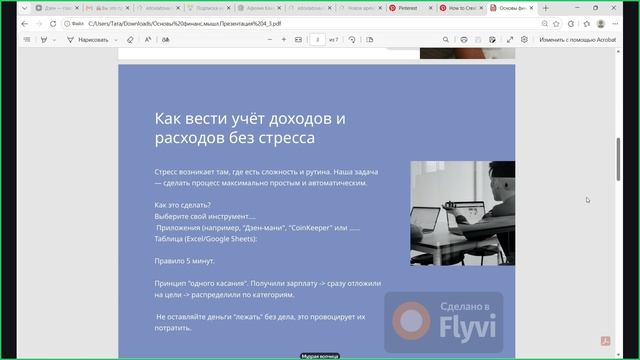
Task: Click heading Как вести учёт доходов
Action: point(250,128)
